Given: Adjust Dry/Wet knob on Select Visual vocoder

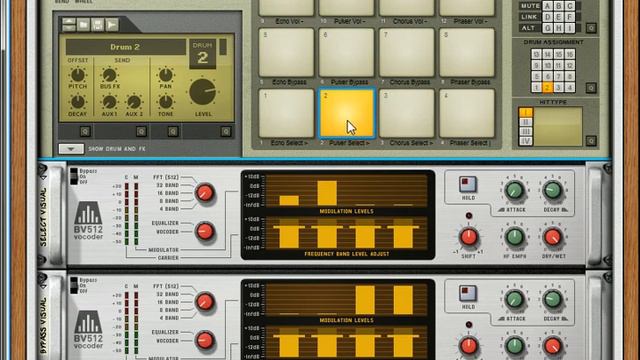Looking at the screenshot, I should point(553,237).
